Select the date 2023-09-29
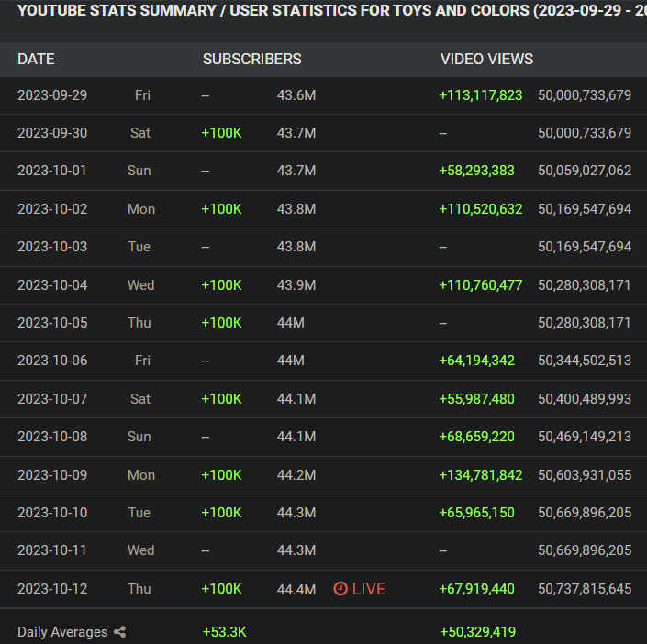 tap(52, 95)
